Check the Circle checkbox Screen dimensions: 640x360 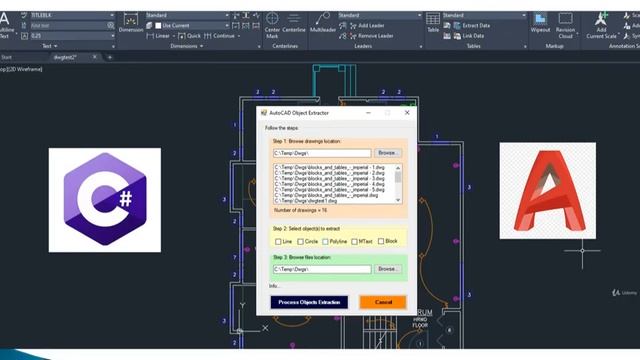coord(300,242)
